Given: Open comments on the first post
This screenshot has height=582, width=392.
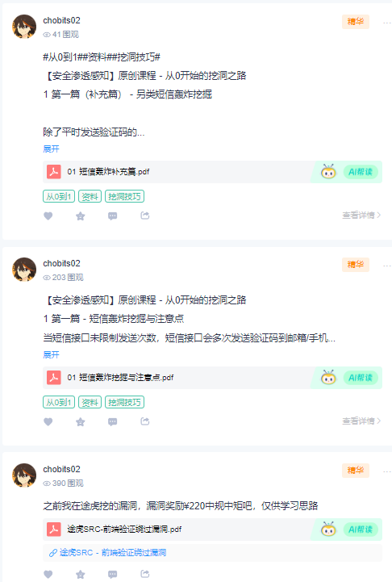Looking at the screenshot, I should (113, 216).
